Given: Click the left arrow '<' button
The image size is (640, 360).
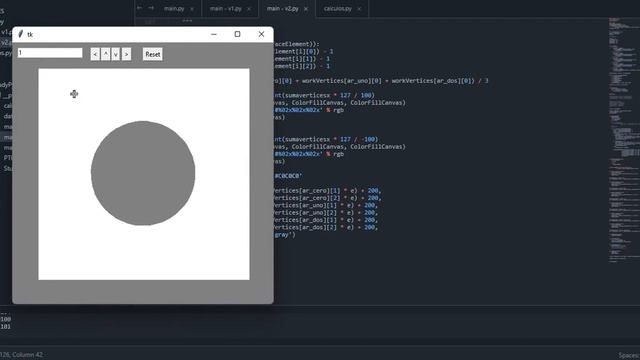Looking at the screenshot, I should [95, 54].
